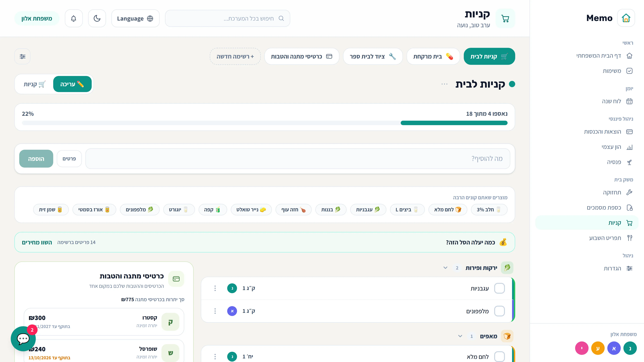Open the three-dot menu for עגבניות

215,288
